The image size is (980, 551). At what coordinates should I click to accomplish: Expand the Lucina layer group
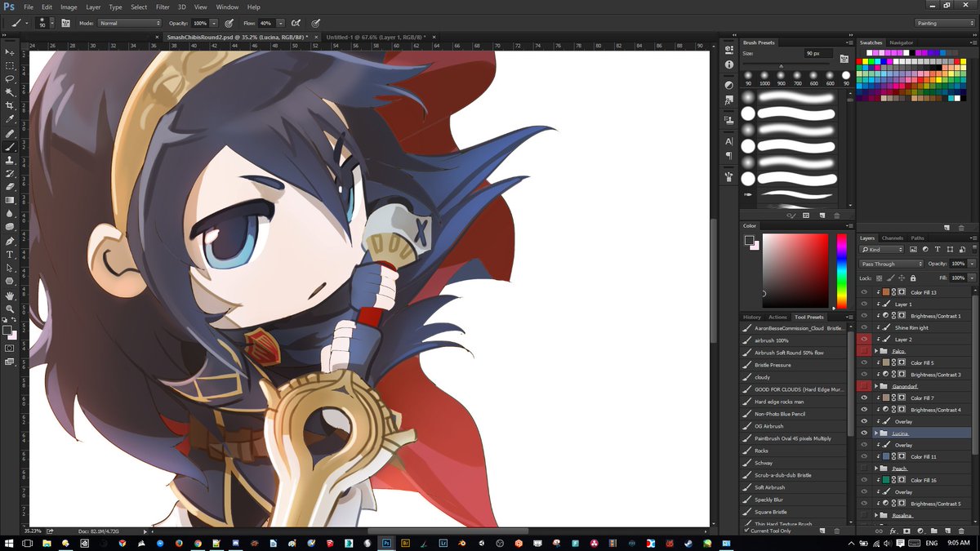click(876, 433)
